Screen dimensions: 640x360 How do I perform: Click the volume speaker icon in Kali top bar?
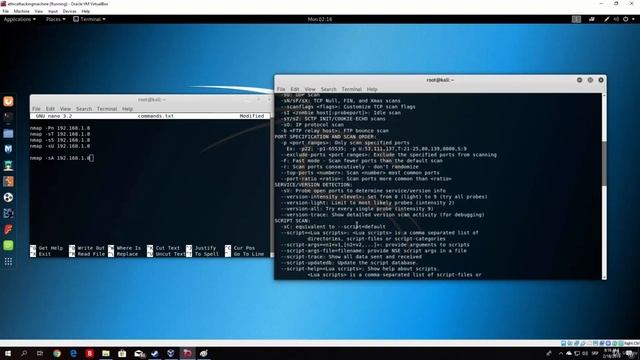click(616, 19)
